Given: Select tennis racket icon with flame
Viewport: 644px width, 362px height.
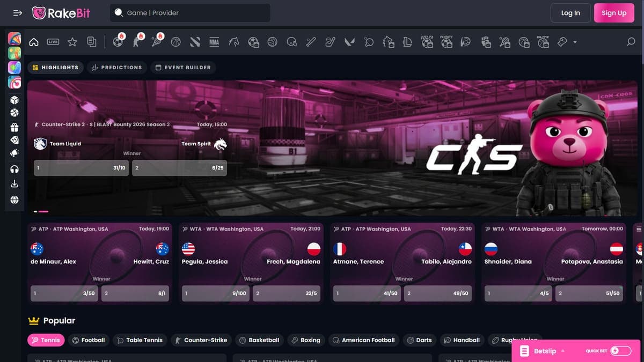Looking at the screenshot, I should coord(157,41).
